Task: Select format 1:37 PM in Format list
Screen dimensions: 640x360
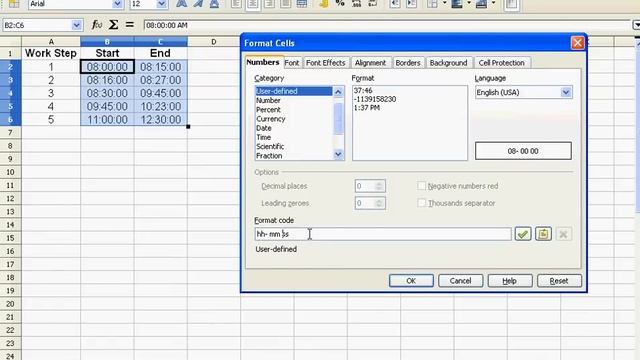Action: click(x=367, y=108)
